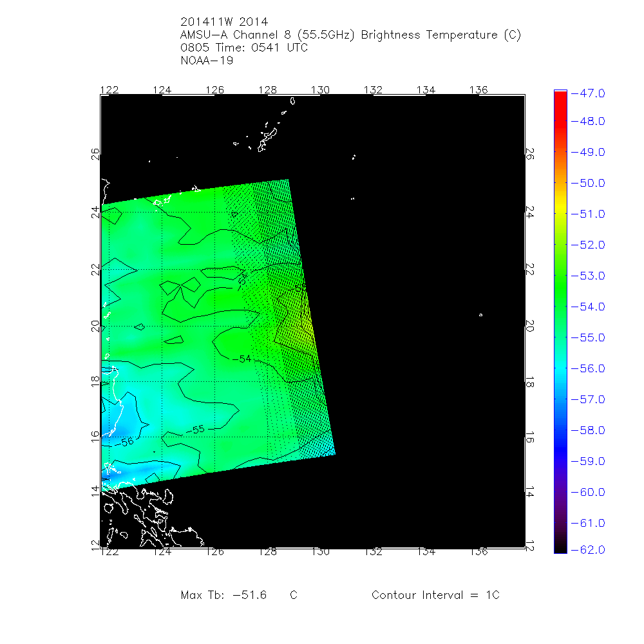Click the -56 contour label on the map
This screenshot has height=644, width=644.
[124, 442]
